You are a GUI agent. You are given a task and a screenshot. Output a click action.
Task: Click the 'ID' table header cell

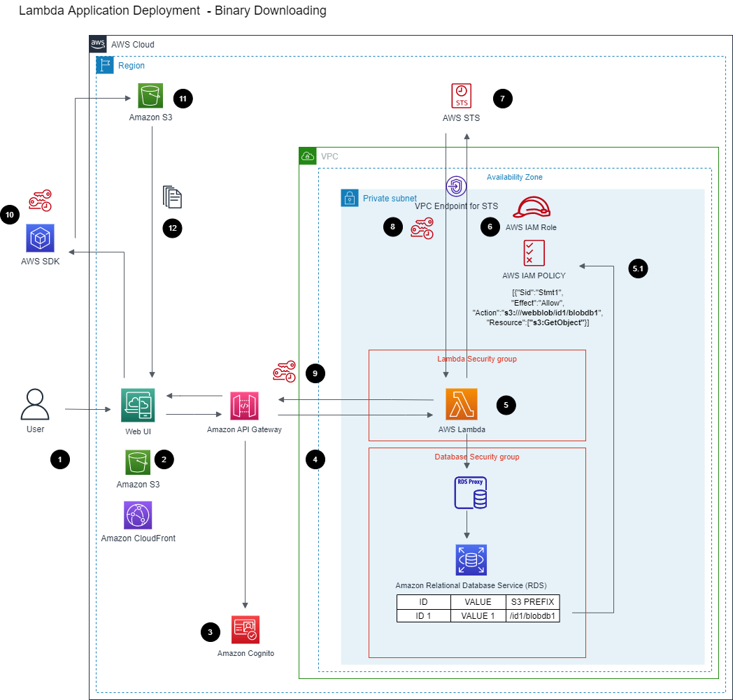coord(424,602)
